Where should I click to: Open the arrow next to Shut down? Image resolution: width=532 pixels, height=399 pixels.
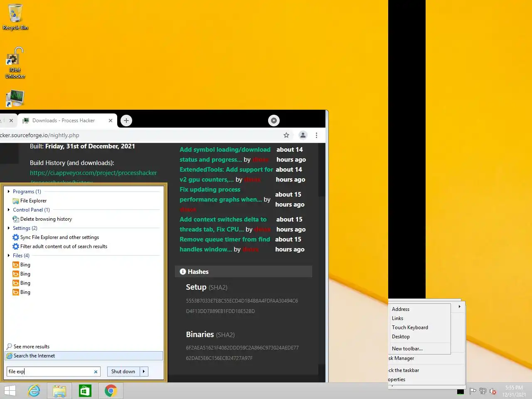(144, 372)
